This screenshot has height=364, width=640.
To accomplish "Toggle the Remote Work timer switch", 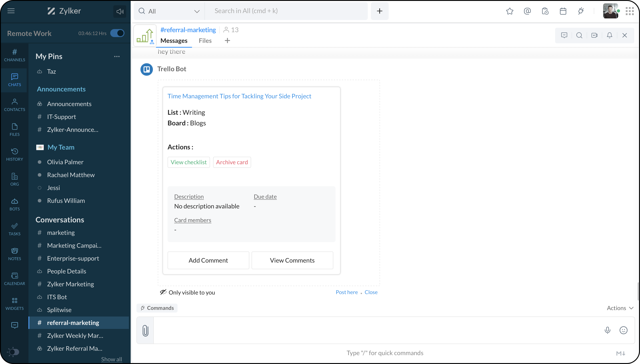I will [x=117, y=33].
